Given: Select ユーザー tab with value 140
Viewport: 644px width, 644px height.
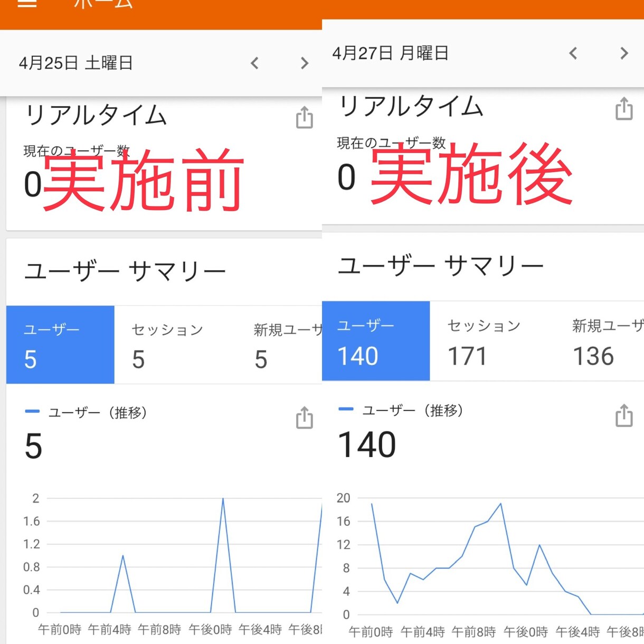Looking at the screenshot, I should tap(376, 341).
